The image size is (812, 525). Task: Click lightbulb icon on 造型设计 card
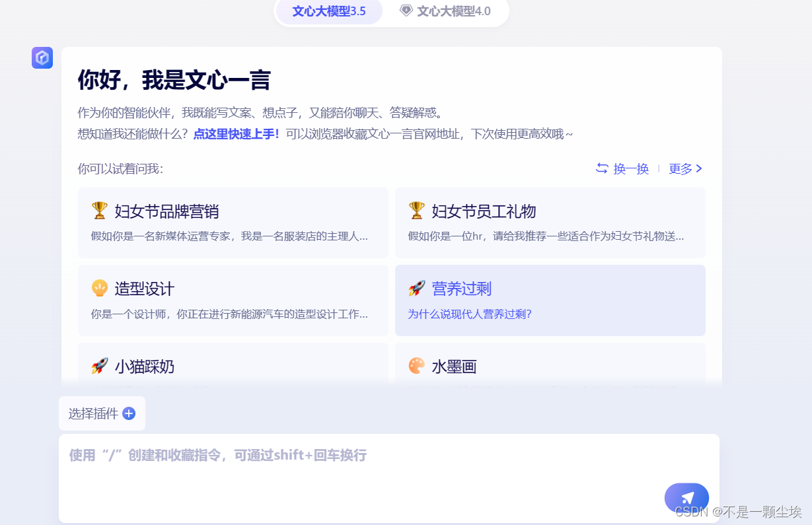[x=99, y=289]
